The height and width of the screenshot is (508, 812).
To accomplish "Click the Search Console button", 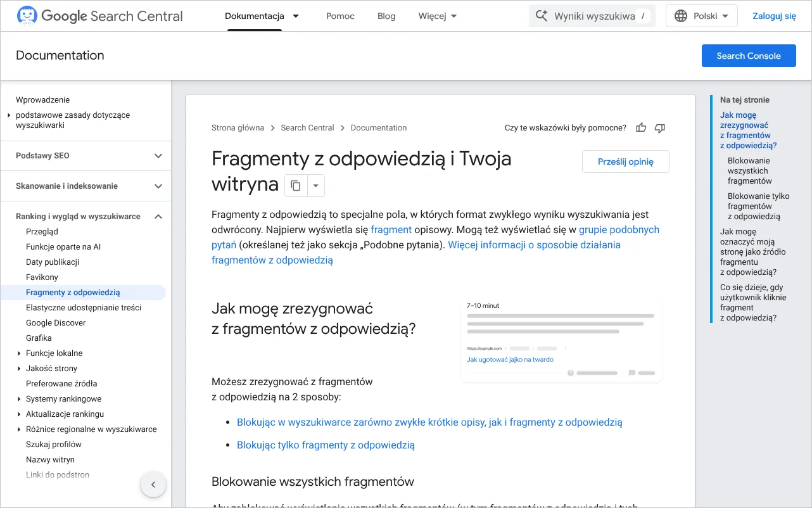I will pos(749,56).
